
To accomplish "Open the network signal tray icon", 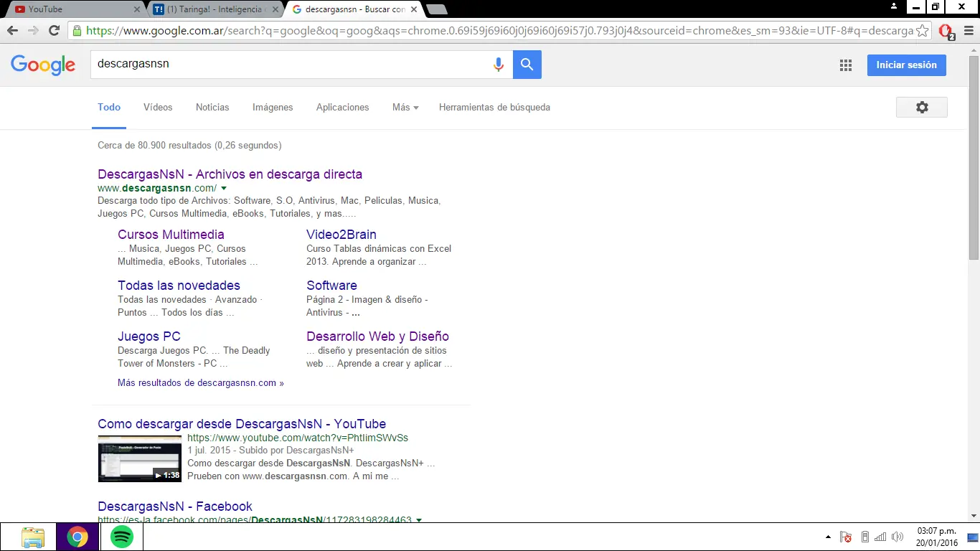I will click(880, 537).
